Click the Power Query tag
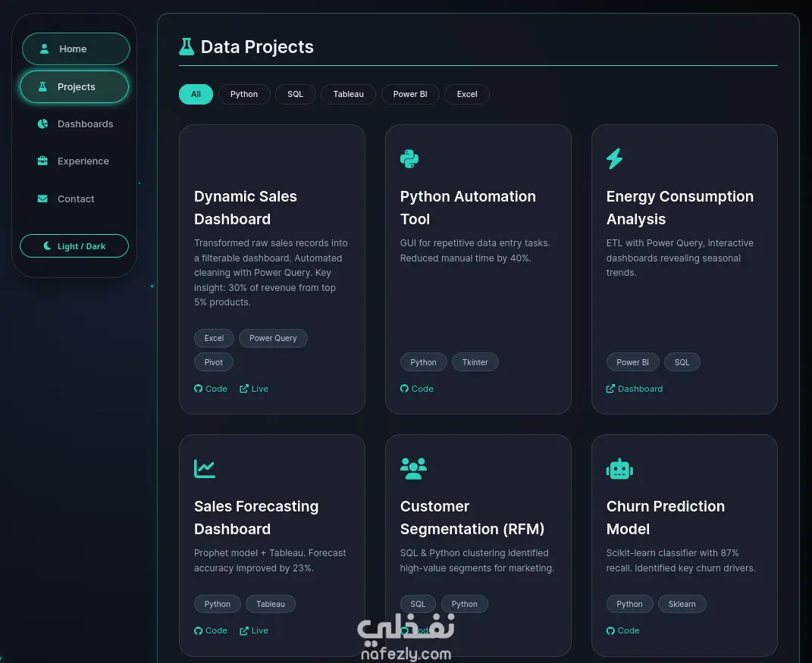 point(273,338)
